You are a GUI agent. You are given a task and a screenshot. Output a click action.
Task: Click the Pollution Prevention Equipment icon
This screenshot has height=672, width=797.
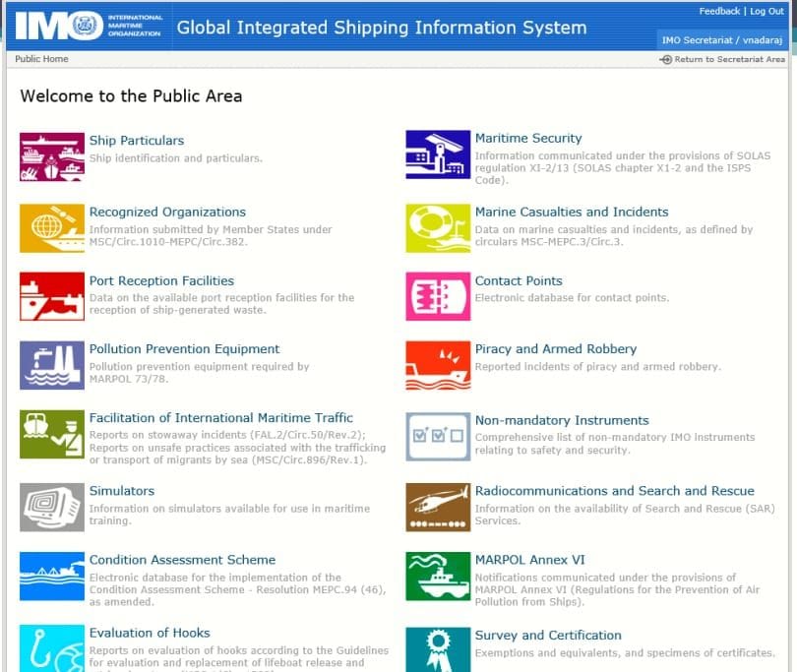tap(51, 365)
